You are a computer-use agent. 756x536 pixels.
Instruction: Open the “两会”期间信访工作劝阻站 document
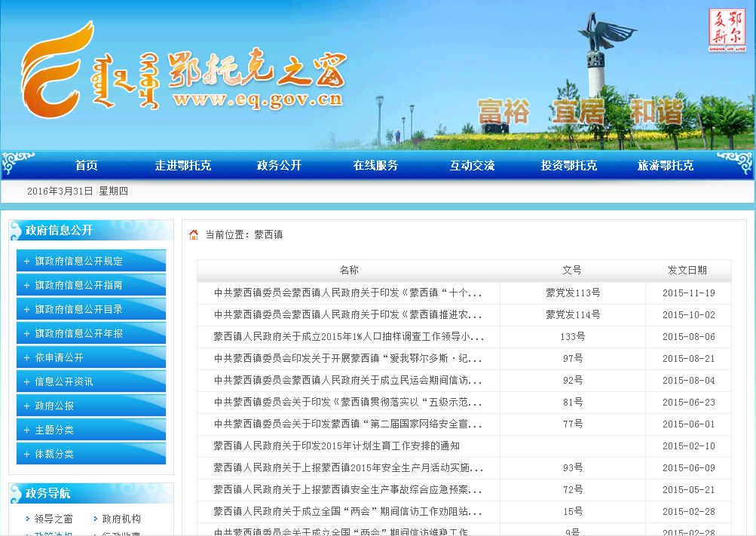347,511
